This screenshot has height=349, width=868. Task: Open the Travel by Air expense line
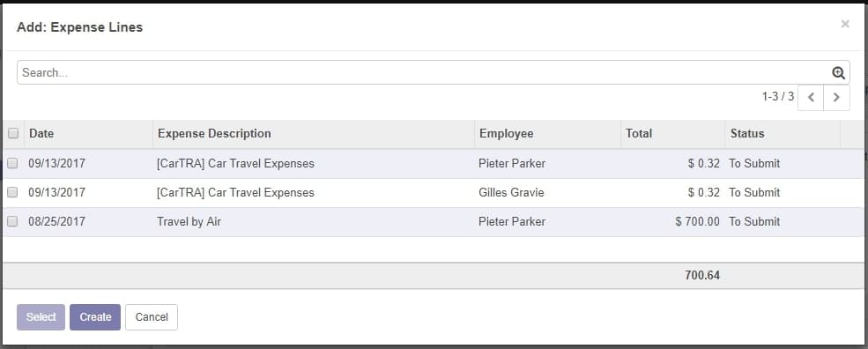tap(189, 221)
